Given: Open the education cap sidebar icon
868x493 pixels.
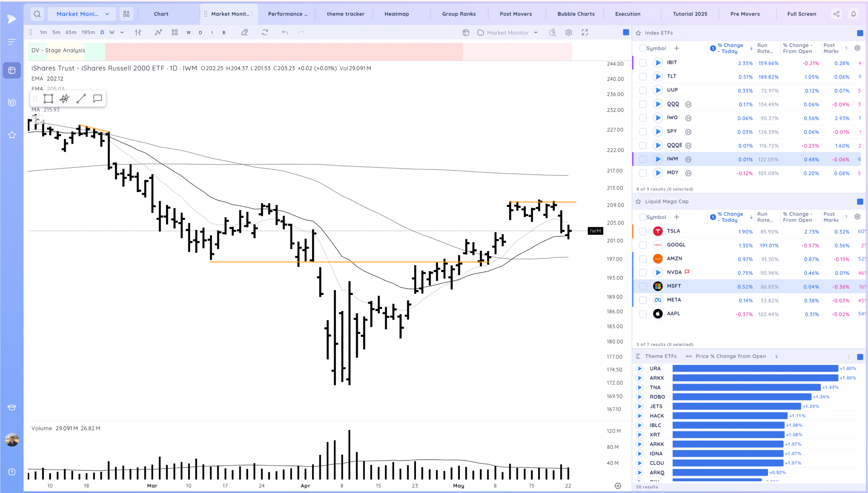Looking at the screenshot, I should pyautogui.click(x=12, y=407).
